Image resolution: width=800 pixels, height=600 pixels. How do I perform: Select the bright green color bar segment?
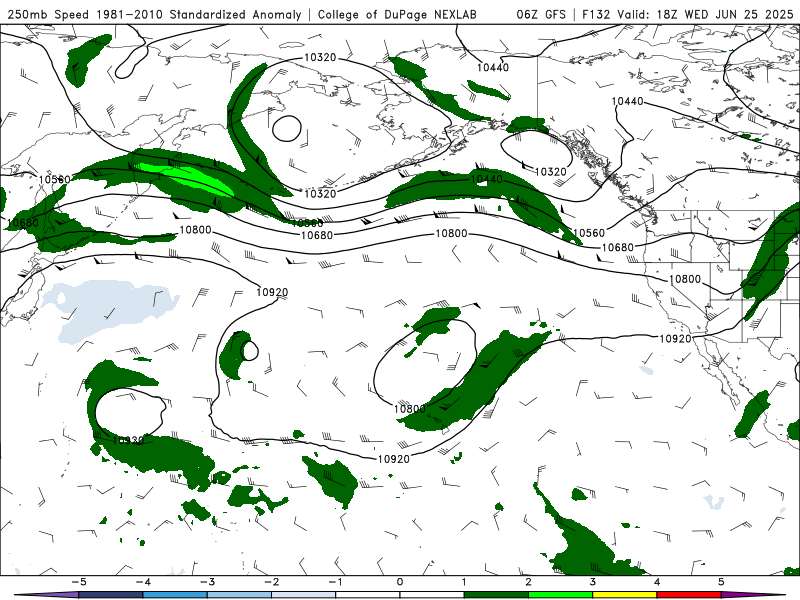coord(560,595)
